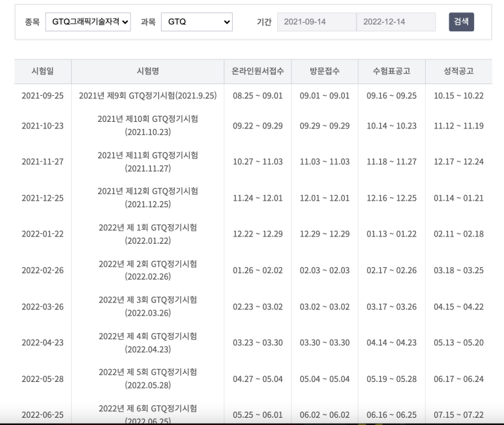Select exam date cell 2022-05-28
Image resolution: width=504 pixels, height=425 pixels.
[42, 379]
